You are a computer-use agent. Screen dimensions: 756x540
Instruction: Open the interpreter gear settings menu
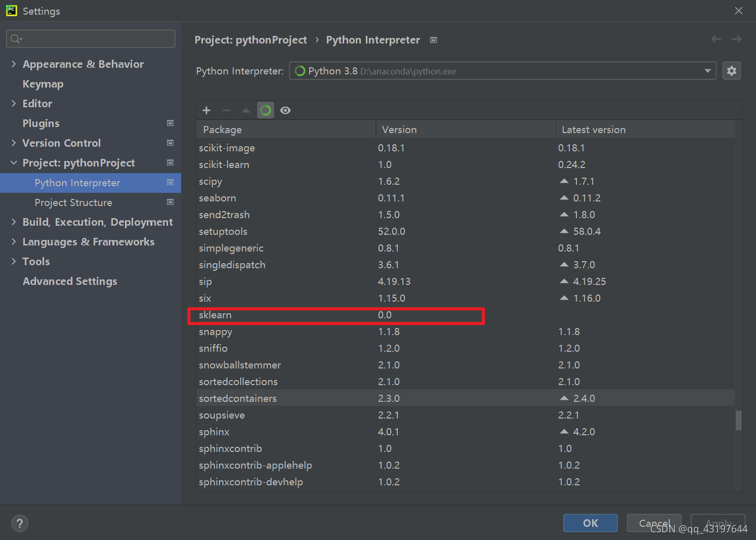pyautogui.click(x=732, y=71)
